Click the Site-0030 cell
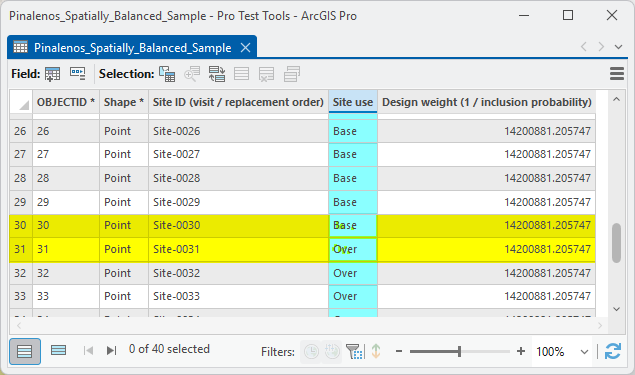 (x=238, y=225)
